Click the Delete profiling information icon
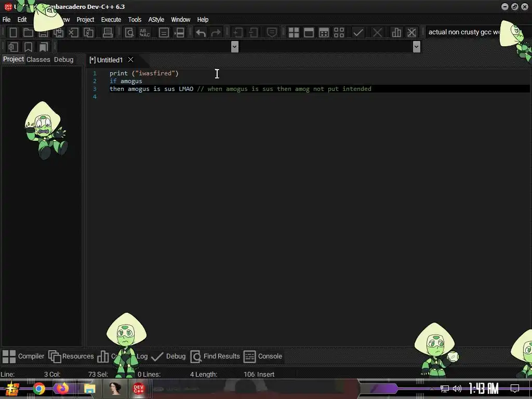The image size is (532, 399). [411, 33]
